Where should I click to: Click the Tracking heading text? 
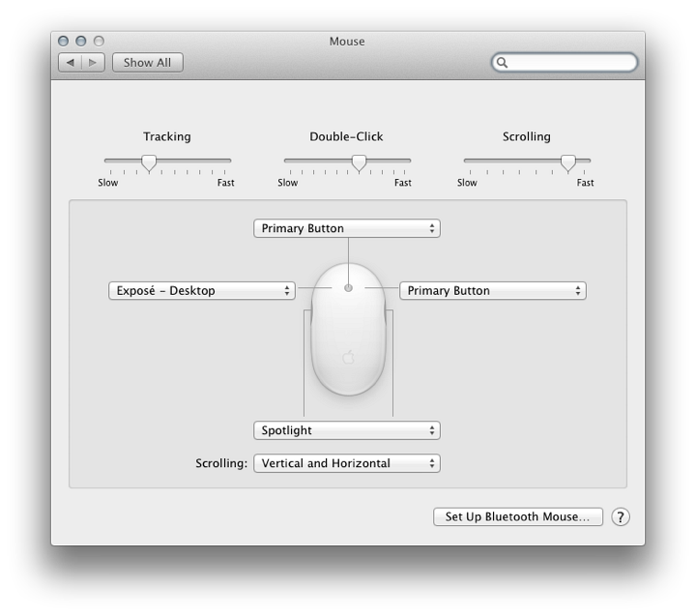167,136
